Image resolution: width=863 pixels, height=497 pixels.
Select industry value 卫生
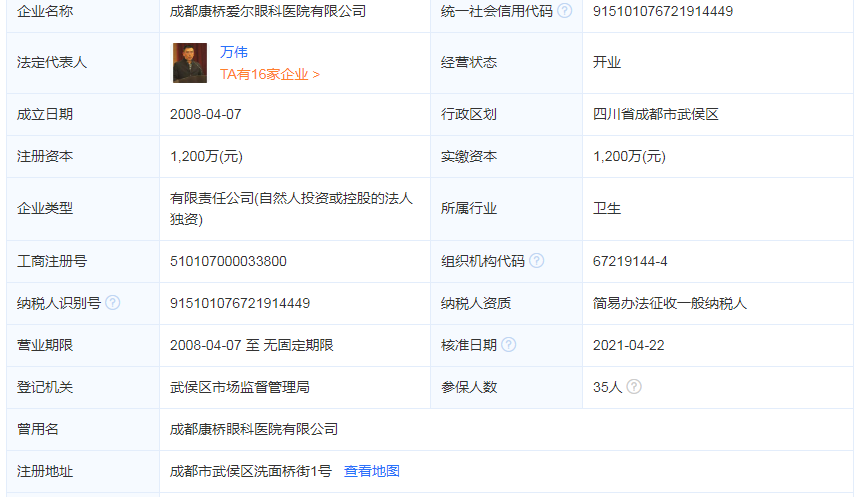[607, 209]
